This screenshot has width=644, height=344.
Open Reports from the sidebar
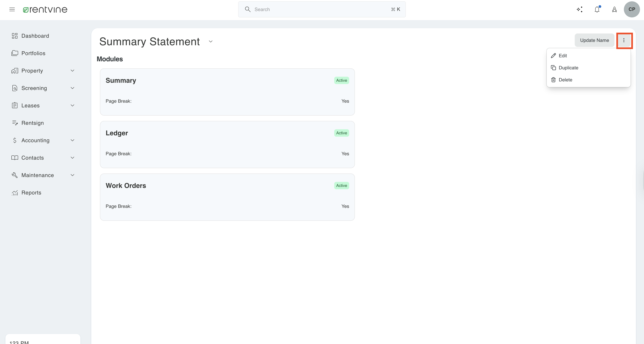click(x=31, y=193)
